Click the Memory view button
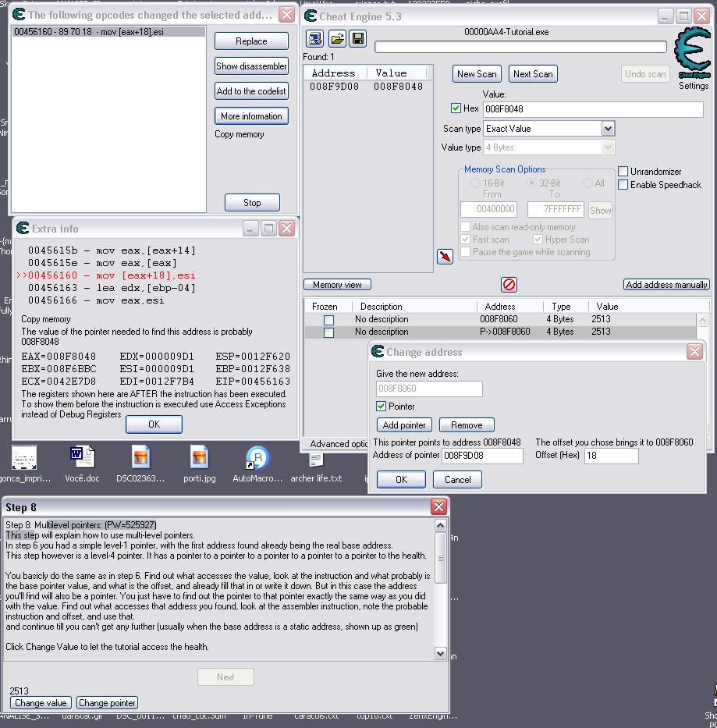Image resolution: width=717 pixels, height=728 pixels. click(337, 285)
